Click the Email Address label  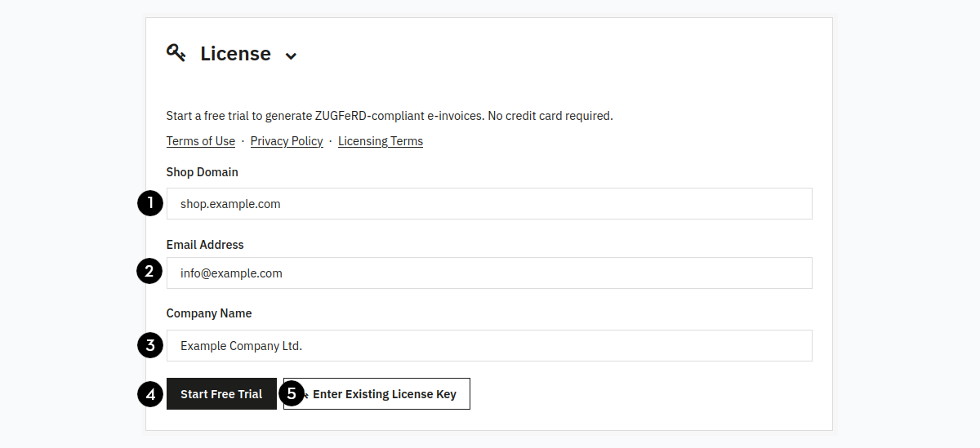[205, 245]
